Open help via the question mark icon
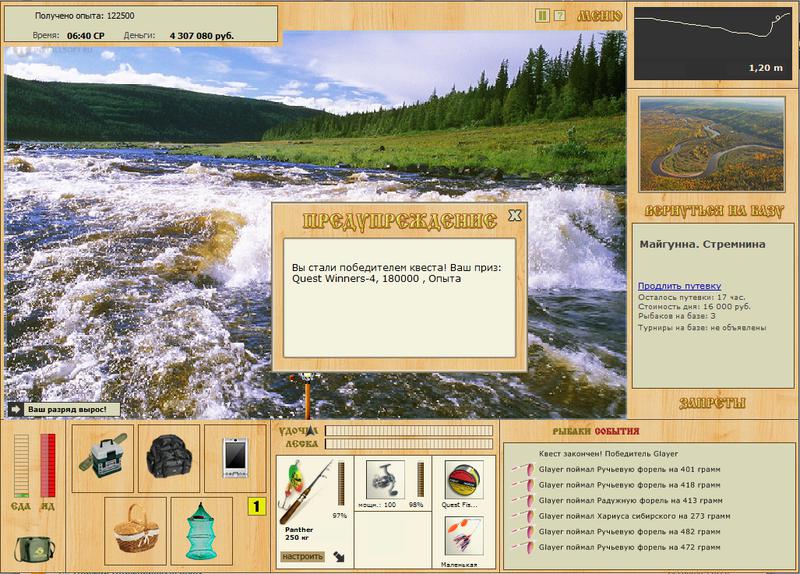 560,16
